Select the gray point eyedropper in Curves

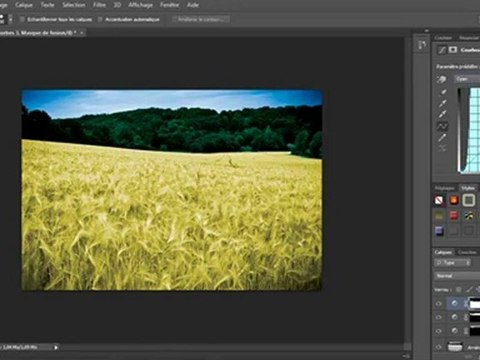click(x=443, y=103)
